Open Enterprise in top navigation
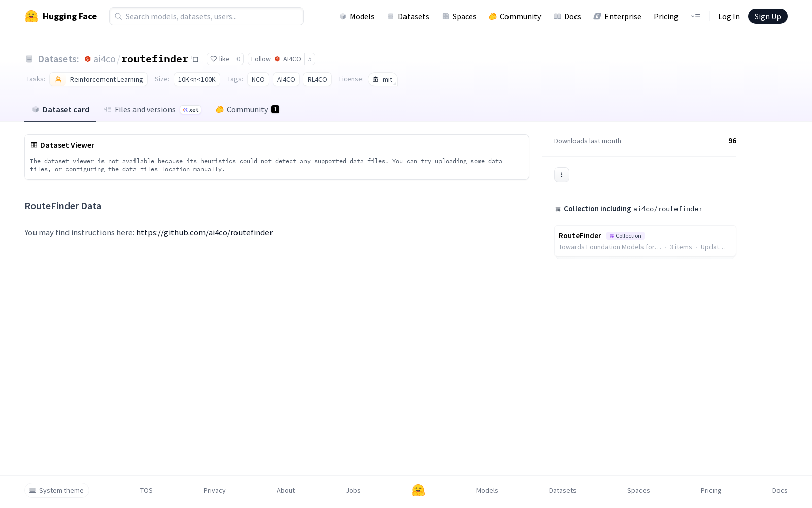 click(x=618, y=16)
